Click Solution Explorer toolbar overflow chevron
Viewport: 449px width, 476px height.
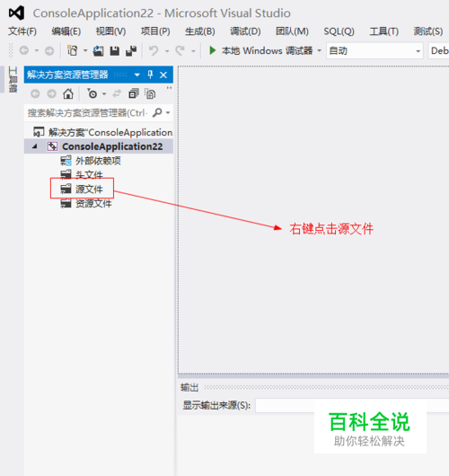tap(169, 88)
